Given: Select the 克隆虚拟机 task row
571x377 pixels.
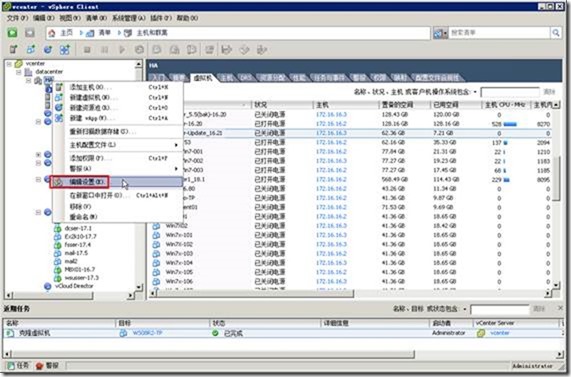Looking at the screenshot, I should point(284,333).
